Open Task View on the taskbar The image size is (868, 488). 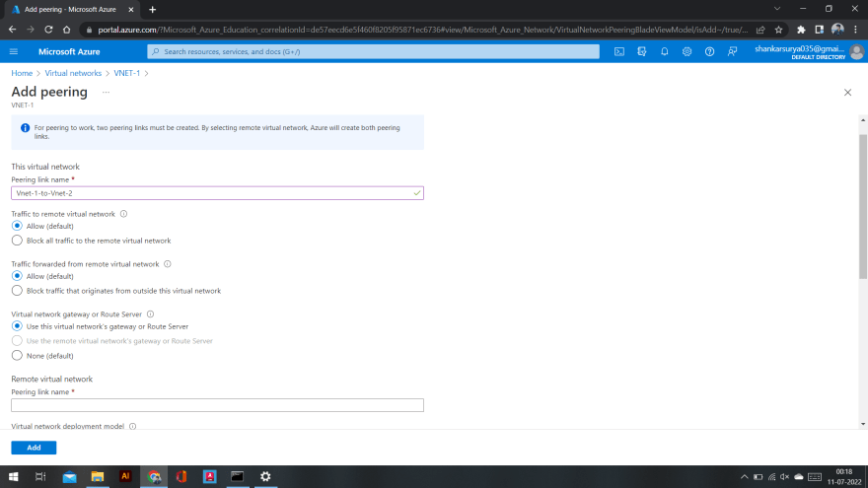point(40,476)
